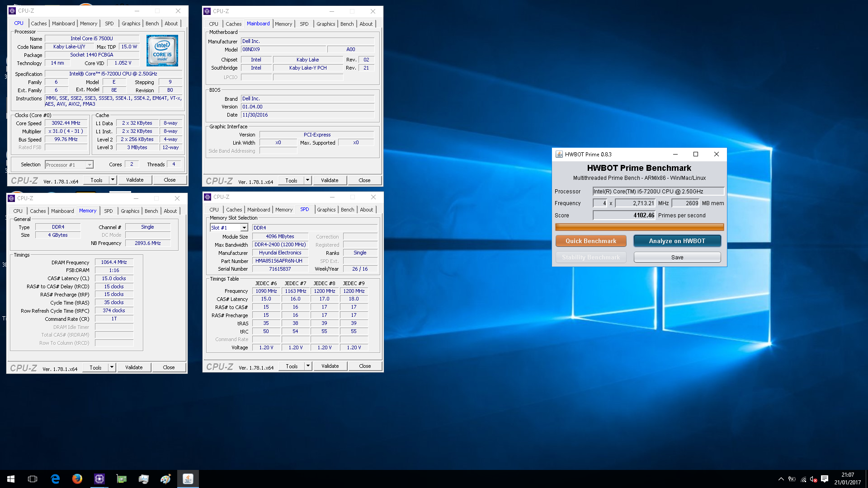The width and height of the screenshot is (868, 488).
Task: Click the title bar icon of CPU-Z CPU window
Action: click(12, 11)
